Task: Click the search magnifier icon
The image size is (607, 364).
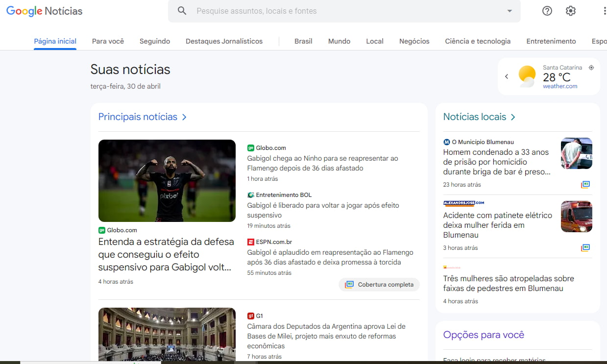Action: (x=182, y=11)
